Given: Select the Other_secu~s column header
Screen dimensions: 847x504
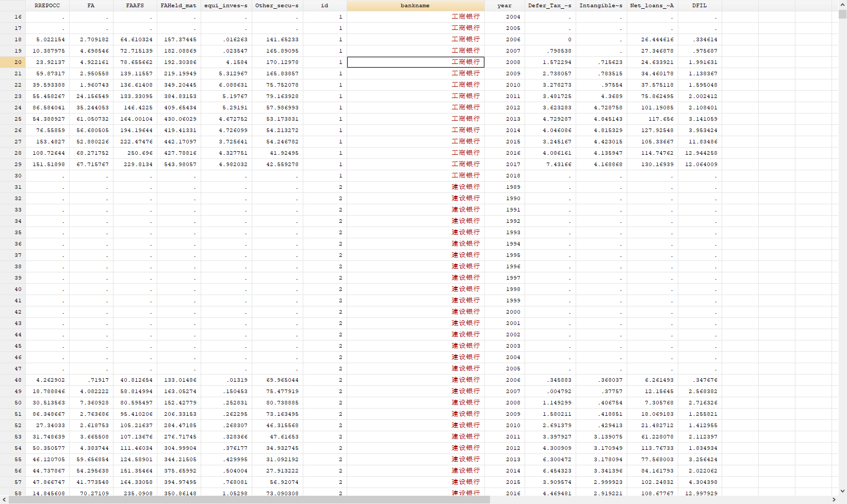Looking at the screenshot, I should coord(277,6).
